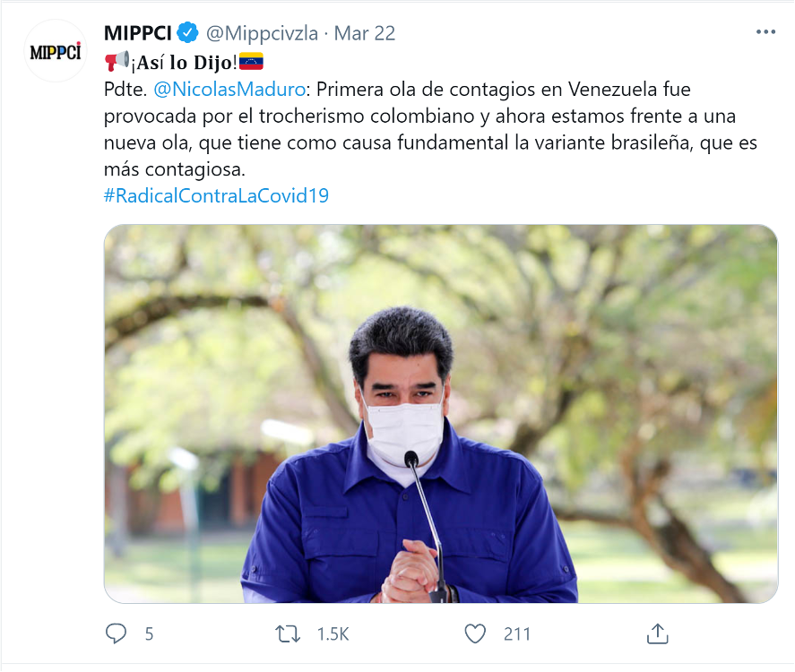Open the @NicolasMaduro mention link
This screenshot has height=672, width=795.
pyautogui.click(x=229, y=90)
